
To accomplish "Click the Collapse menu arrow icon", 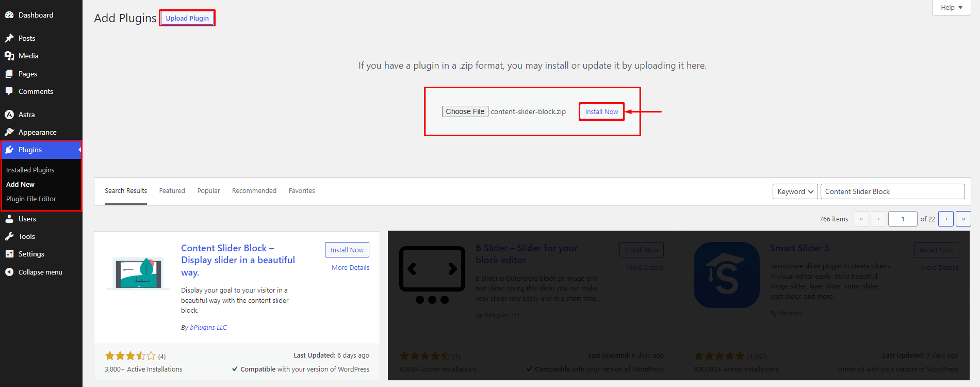I will (x=9, y=272).
